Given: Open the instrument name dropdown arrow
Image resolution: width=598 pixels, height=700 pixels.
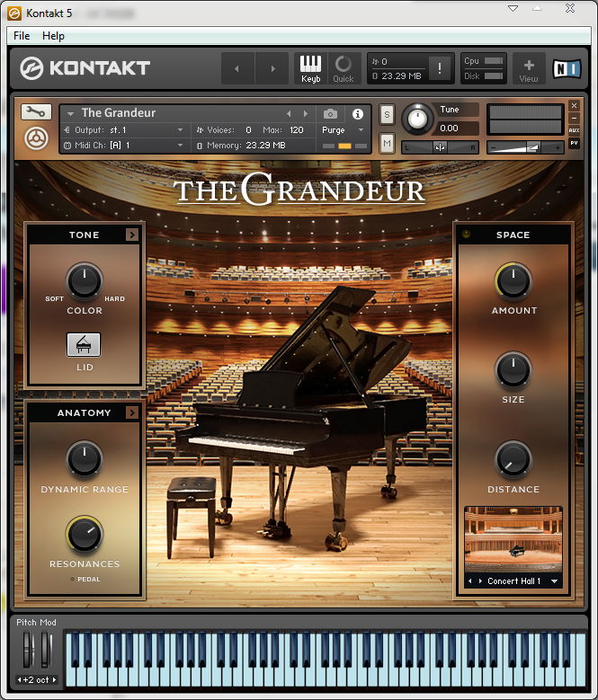Looking at the screenshot, I should pos(70,114).
